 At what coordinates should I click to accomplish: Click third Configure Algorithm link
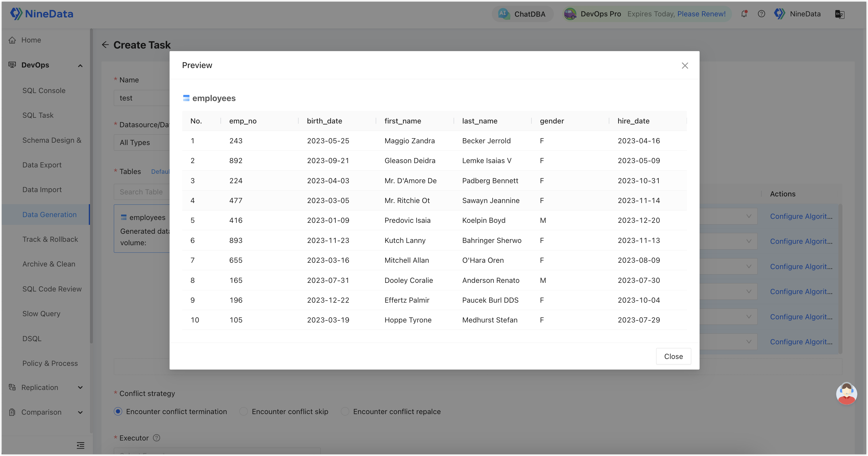point(801,266)
